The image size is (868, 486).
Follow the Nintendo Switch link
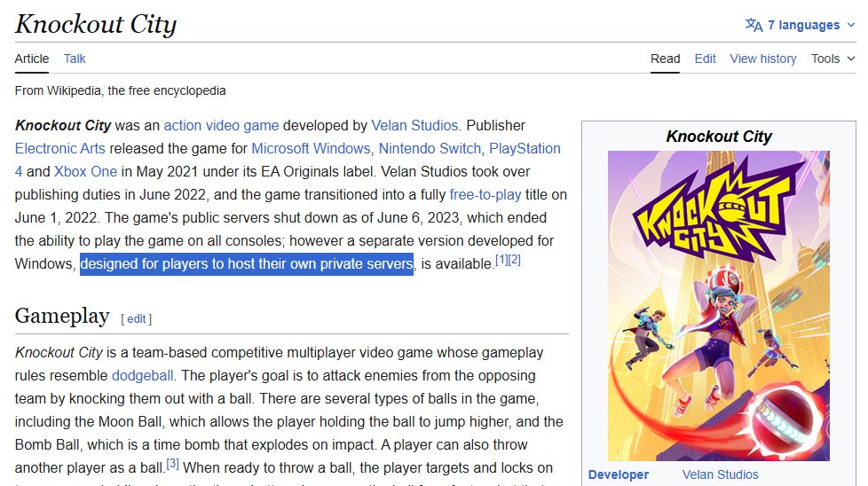(430, 149)
